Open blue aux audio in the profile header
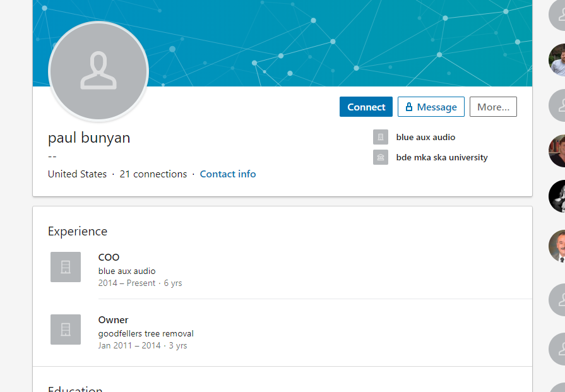565x392 pixels. tap(425, 137)
